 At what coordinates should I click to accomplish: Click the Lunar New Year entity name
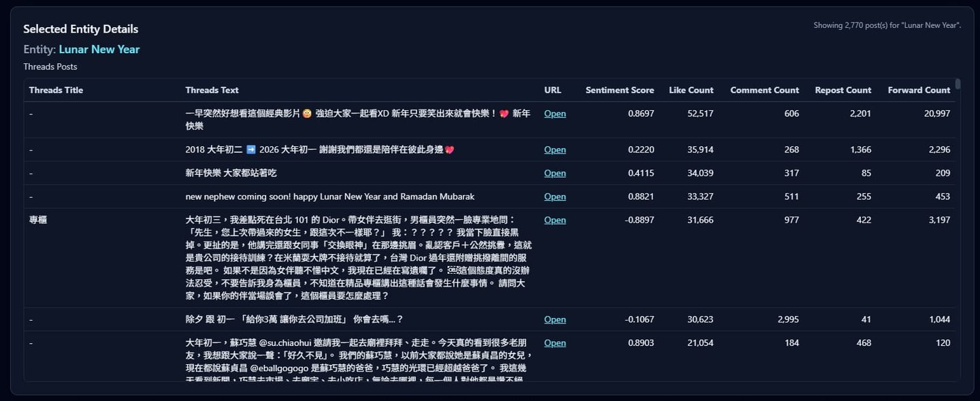point(99,49)
